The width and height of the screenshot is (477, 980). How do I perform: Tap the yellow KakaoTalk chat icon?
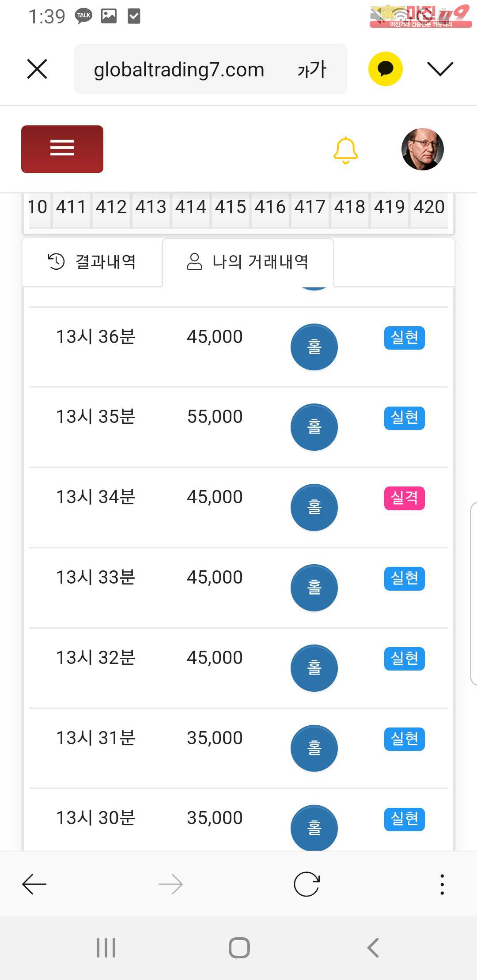(x=385, y=69)
